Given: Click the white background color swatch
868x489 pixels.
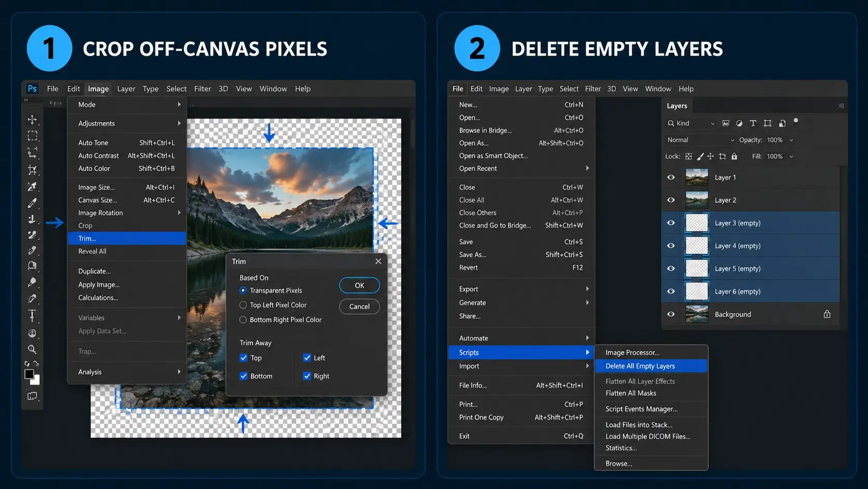Looking at the screenshot, I should (37, 381).
